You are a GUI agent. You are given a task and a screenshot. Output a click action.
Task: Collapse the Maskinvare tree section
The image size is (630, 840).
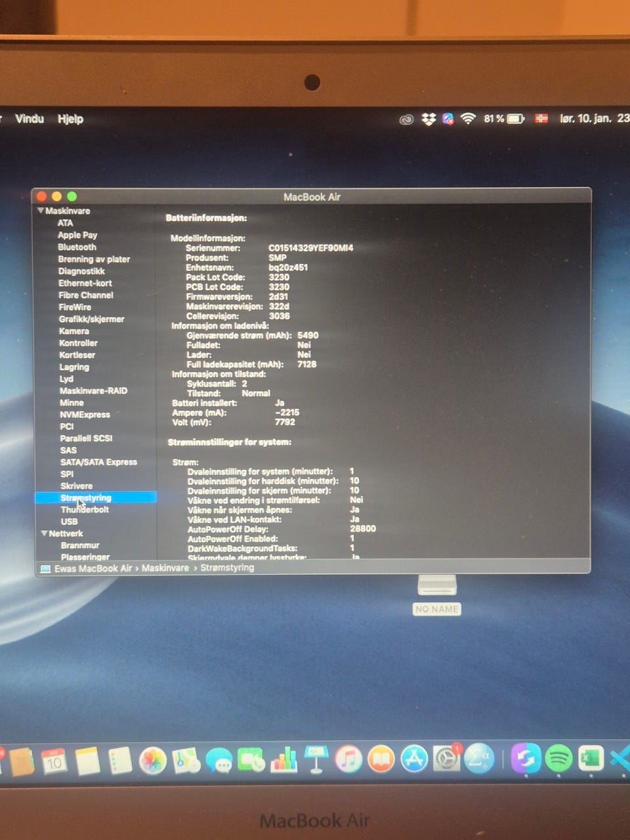pos(41,211)
